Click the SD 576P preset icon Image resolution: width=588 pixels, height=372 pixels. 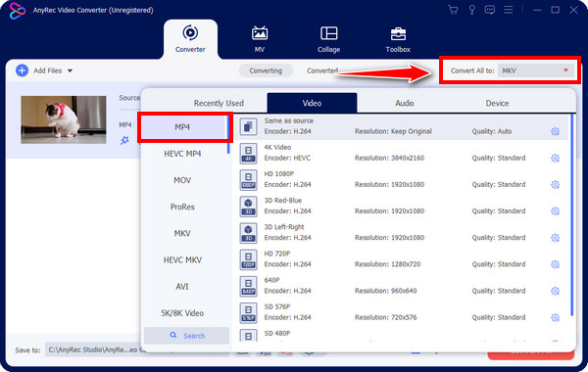pos(248,313)
